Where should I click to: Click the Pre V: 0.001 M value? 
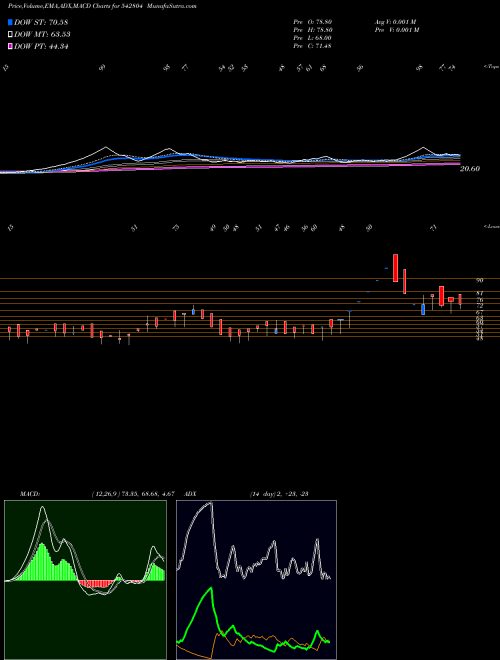396,30
